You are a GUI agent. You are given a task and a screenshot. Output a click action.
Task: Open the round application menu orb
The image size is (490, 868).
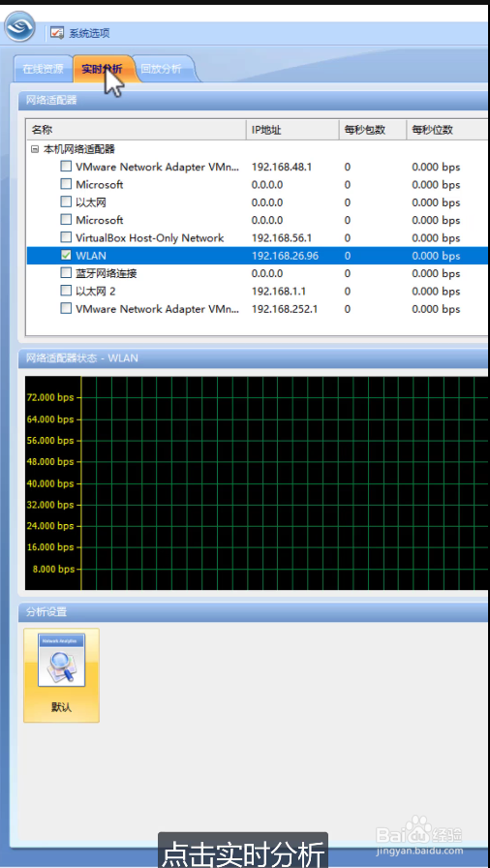[19, 26]
